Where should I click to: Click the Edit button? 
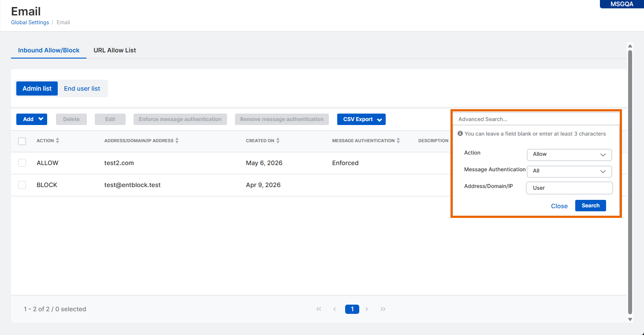point(110,119)
